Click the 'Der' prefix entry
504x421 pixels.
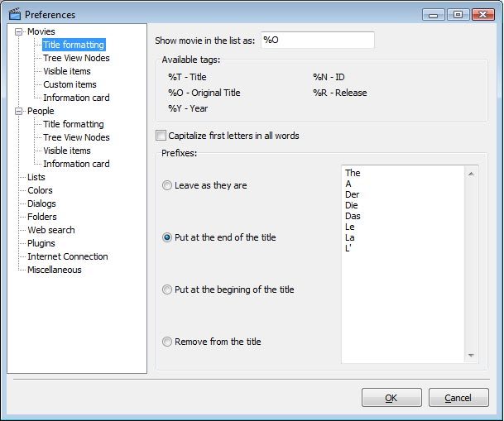tap(352, 194)
